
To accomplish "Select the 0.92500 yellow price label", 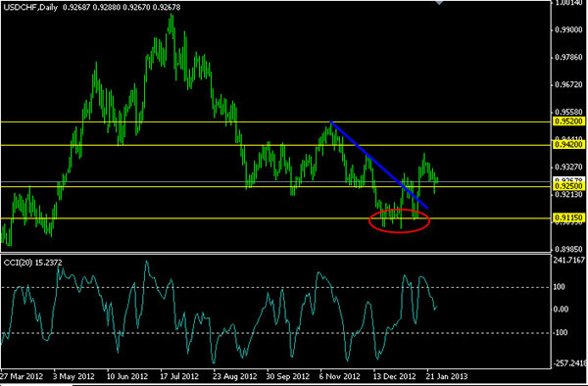I will tap(568, 186).
